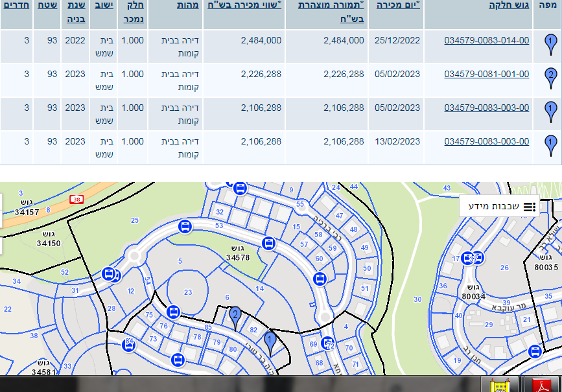This screenshot has width=562, height=392.
Task: Click the bus stop icon at parcel 72
Action: click(x=327, y=343)
